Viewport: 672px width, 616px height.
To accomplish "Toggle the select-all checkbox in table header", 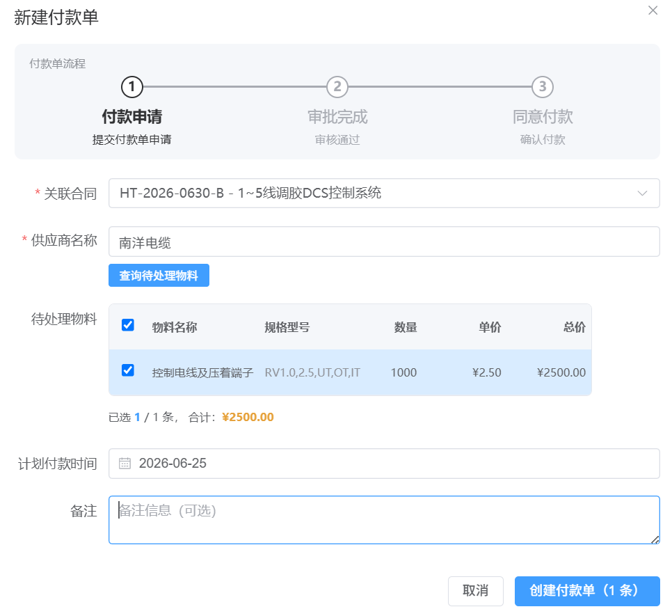I will pos(128,325).
